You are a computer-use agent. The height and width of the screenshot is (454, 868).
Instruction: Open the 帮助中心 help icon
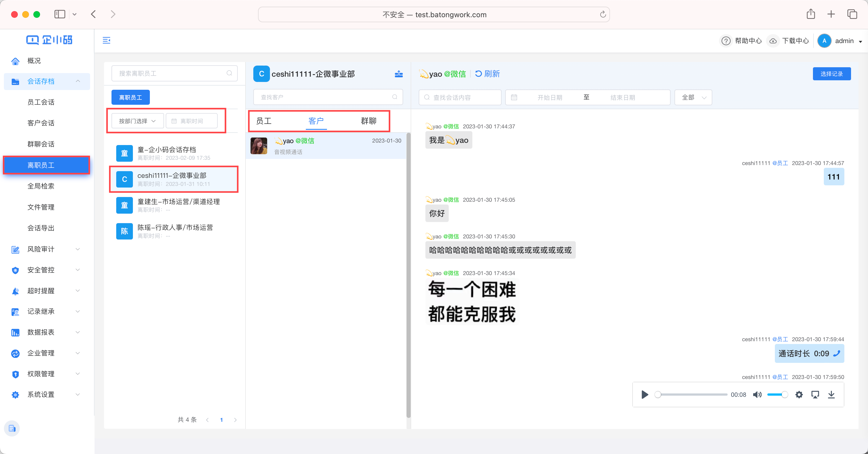[725, 41]
